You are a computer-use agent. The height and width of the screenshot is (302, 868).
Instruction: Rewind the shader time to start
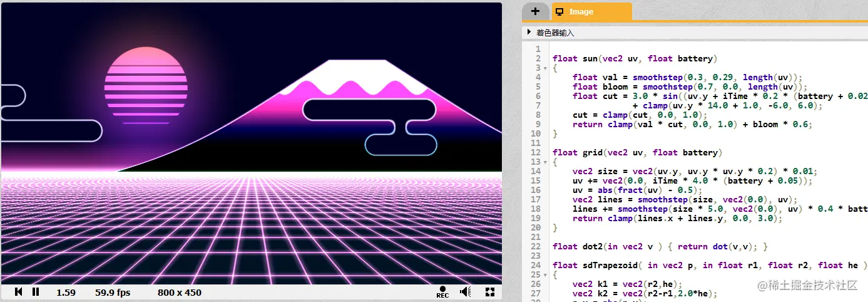click(19, 292)
